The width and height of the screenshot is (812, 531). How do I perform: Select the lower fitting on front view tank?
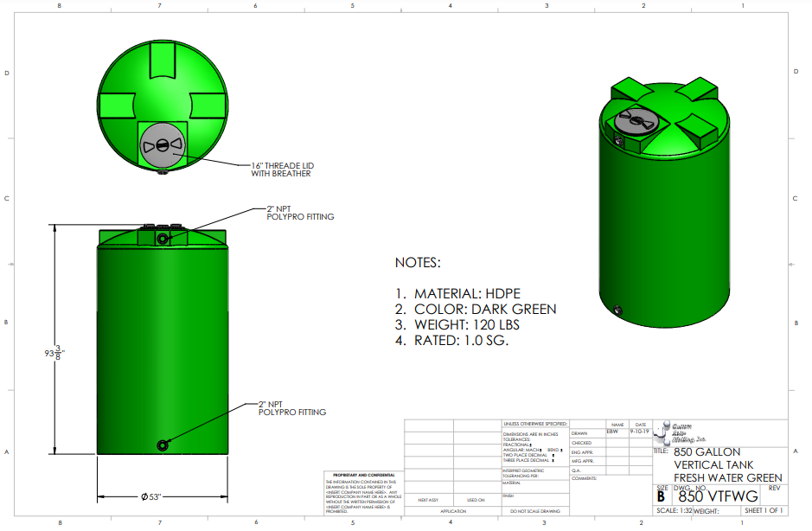[x=163, y=445]
